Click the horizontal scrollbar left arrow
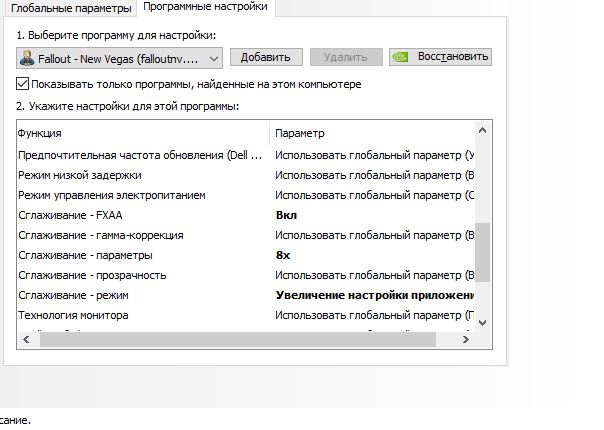Screen dimensions: 604x430 click(26, 339)
